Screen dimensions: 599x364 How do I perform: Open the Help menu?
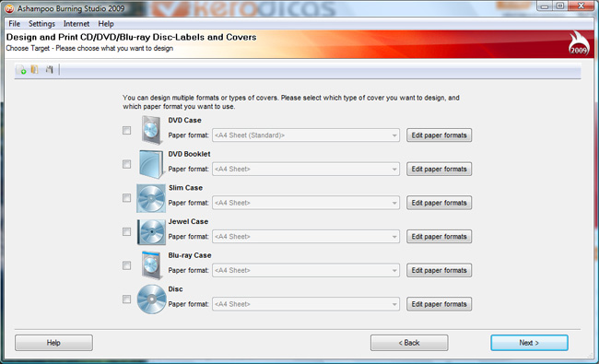tap(106, 24)
